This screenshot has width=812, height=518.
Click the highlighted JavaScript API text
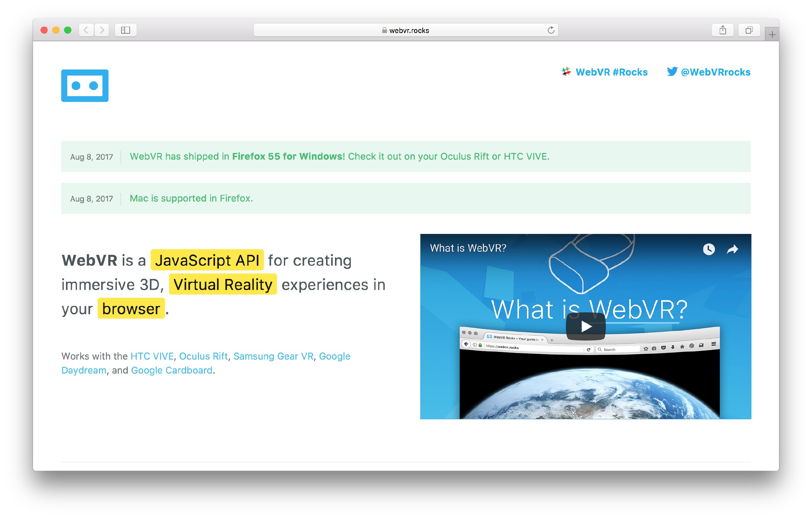207,260
